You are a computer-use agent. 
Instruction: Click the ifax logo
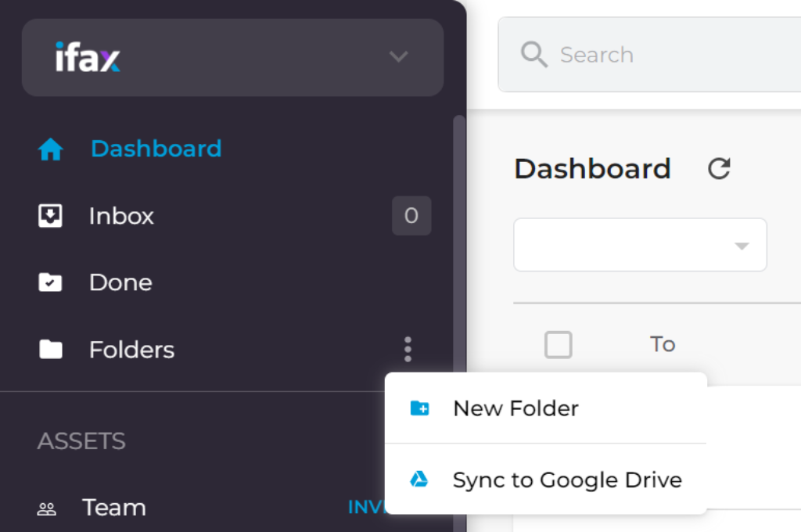[88, 57]
